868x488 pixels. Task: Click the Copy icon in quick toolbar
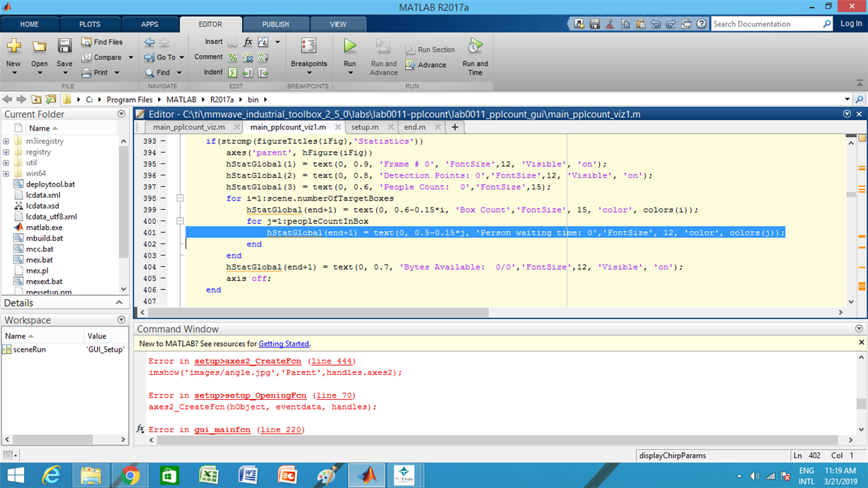(625, 24)
